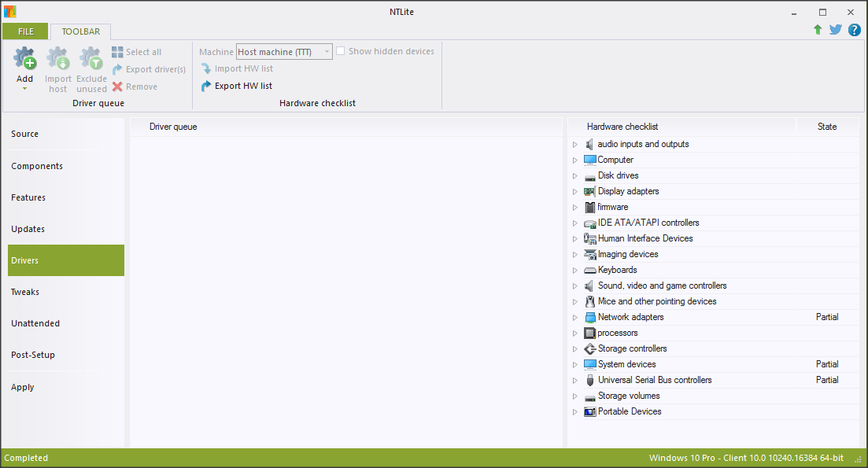Image resolution: width=868 pixels, height=468 pixels.
Task: Select the Network adapters icon
Action: (590, 317)
